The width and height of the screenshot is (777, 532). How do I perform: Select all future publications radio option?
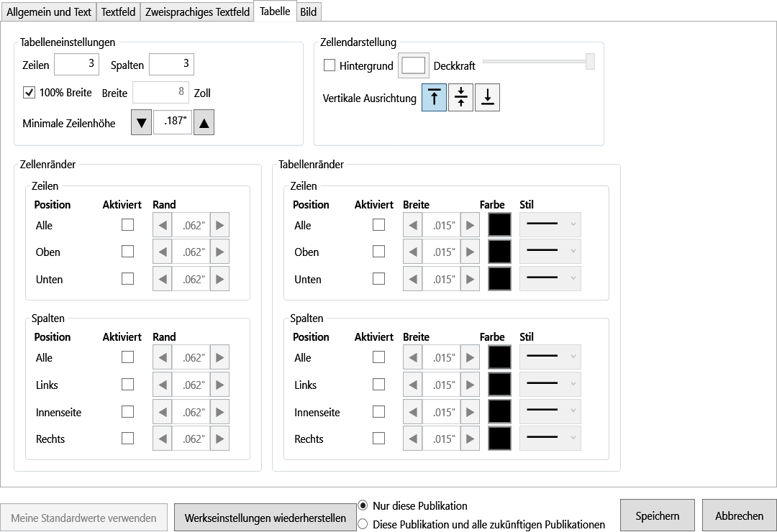point(363,525)
